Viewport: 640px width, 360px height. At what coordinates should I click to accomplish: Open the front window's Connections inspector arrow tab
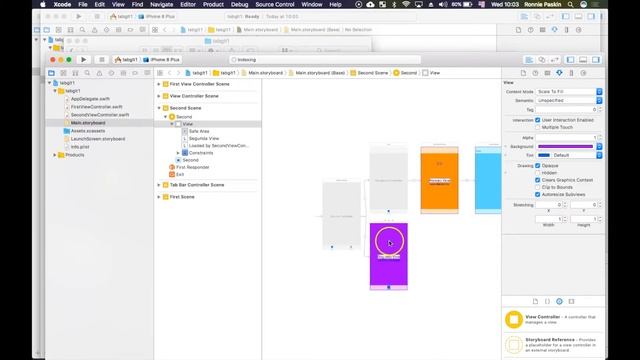[583, 73]
